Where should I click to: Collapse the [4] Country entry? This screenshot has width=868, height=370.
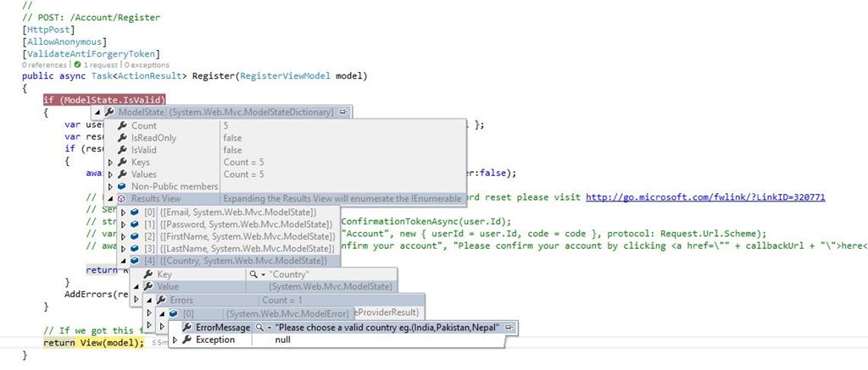[x=124, y=262]
